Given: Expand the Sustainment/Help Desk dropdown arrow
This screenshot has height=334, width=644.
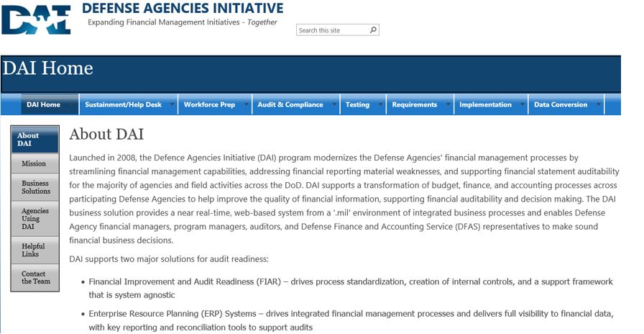Looking at the screenshot, I should 172,104.
